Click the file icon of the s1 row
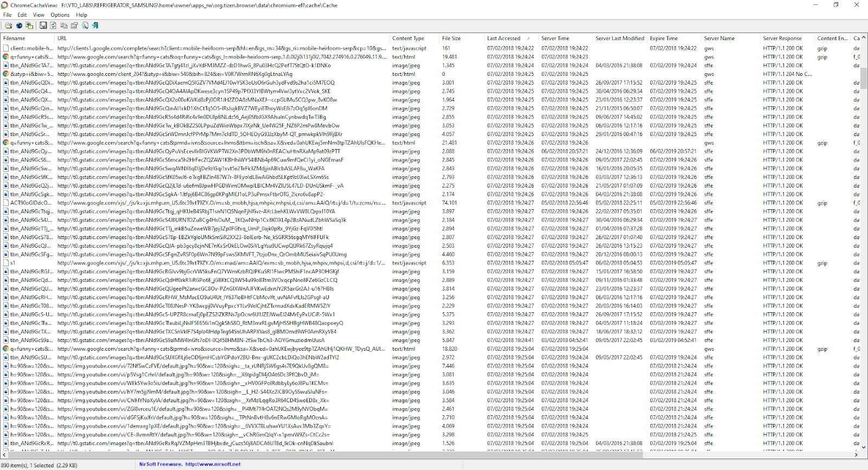Screen dimensions: 868x470 coord(6,263)
